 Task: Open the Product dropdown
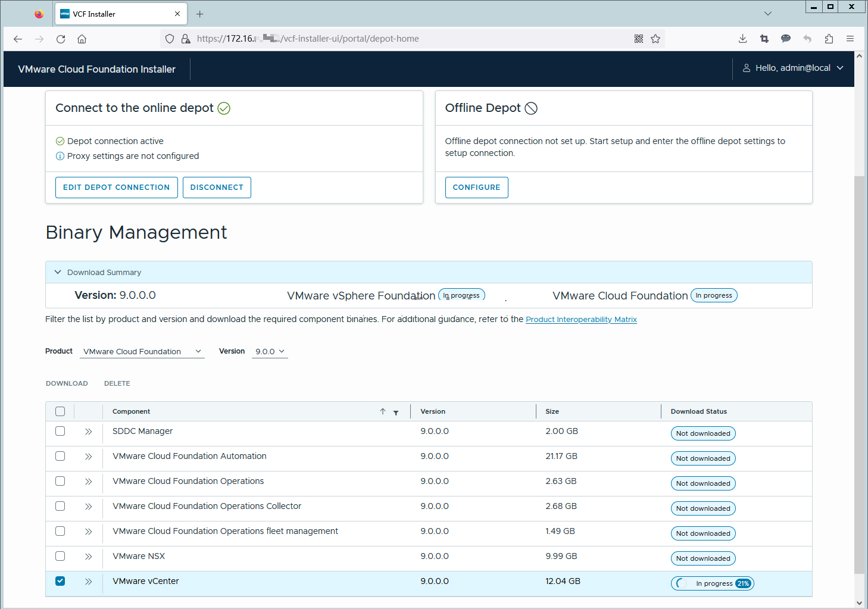[142, 352]
